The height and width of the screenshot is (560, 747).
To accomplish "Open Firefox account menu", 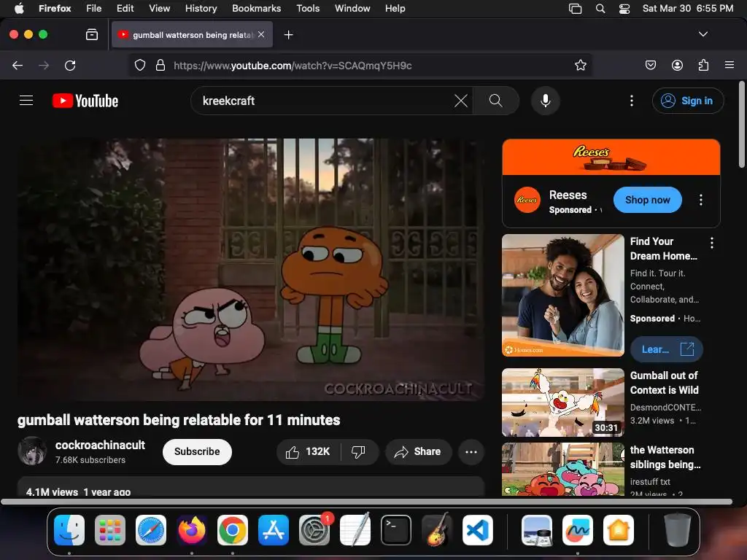I will click(677, 65).
